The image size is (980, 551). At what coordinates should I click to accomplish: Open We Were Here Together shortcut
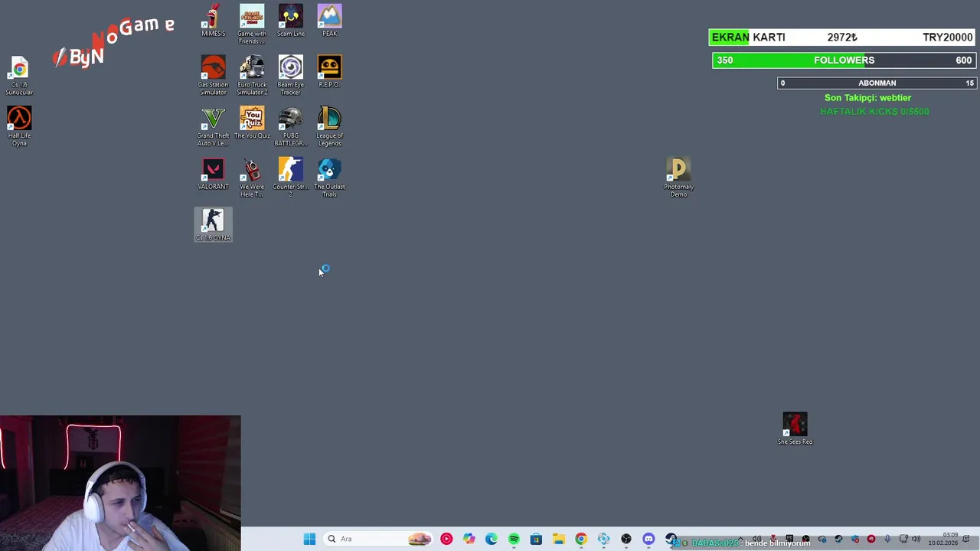pyautogui.click(x=252, y=178)
